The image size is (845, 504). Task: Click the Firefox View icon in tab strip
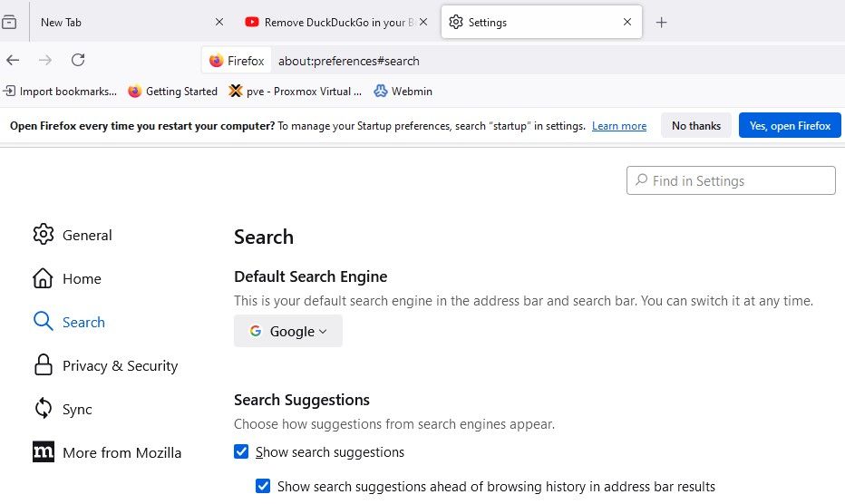point(10,23)
